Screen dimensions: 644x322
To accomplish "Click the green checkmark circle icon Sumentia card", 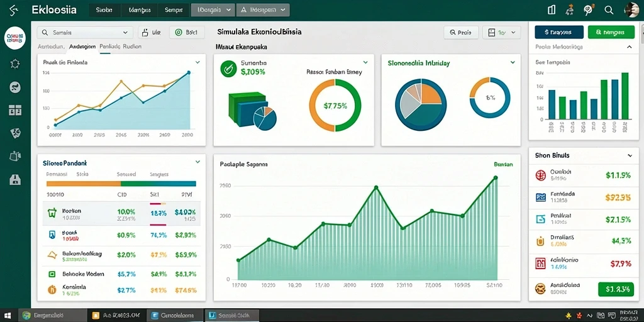I will pos(228,69).
